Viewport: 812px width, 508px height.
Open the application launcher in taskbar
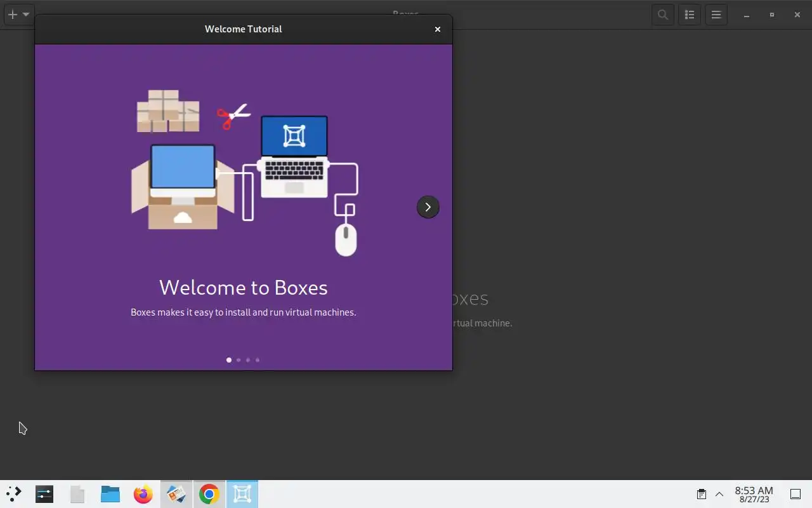tap(14, 494)
